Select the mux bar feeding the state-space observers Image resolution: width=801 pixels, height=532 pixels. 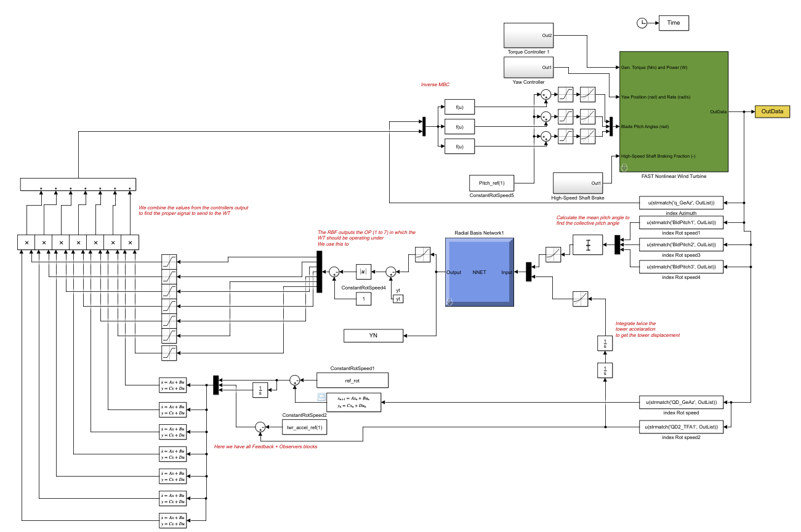(215, 385)
